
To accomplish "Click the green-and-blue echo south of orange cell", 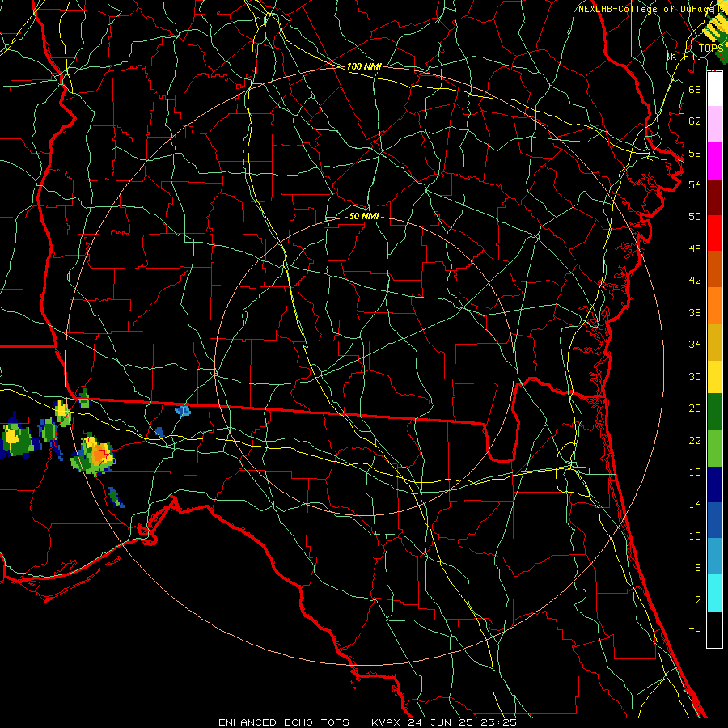I will coord(115,497).
